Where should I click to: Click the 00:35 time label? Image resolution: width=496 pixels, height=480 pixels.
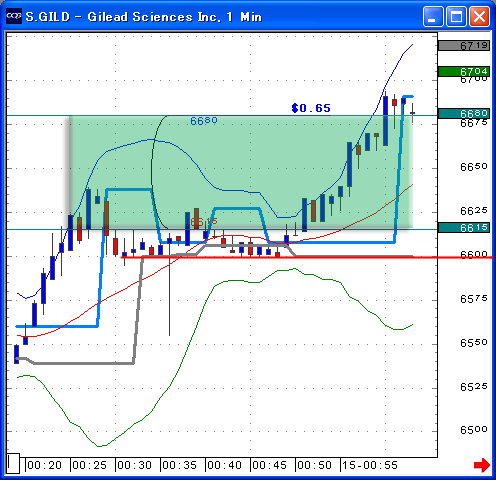coord(180,465)
